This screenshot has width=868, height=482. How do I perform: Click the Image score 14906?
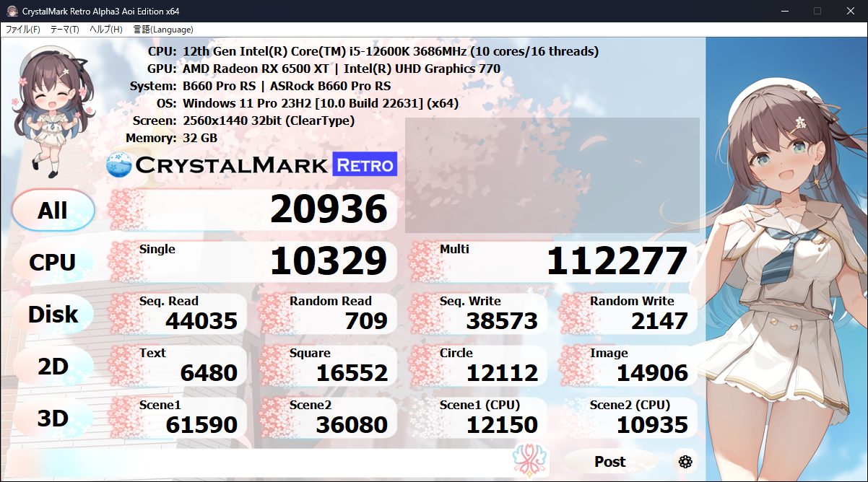652,373
